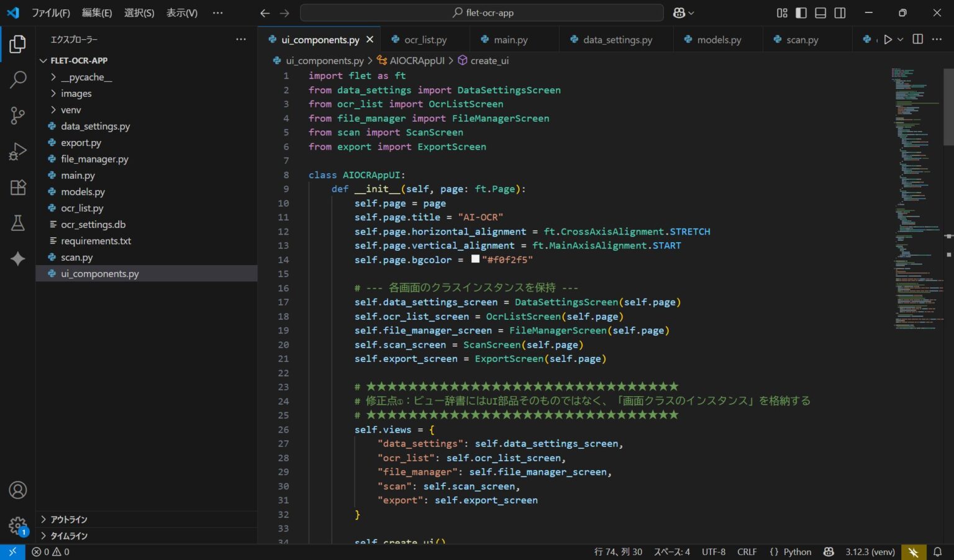Open the Explorer sidebar view
The width and height of the screenshot is (954, 560).
pos(17,43)
